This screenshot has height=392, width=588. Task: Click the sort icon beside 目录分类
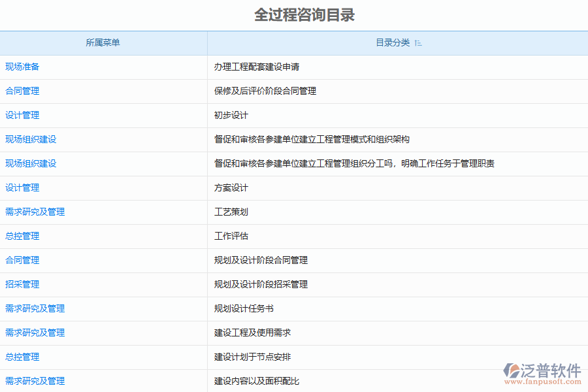418,43
